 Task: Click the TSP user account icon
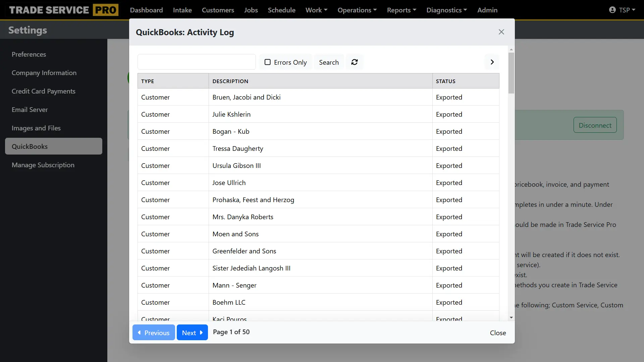(612, 10)
